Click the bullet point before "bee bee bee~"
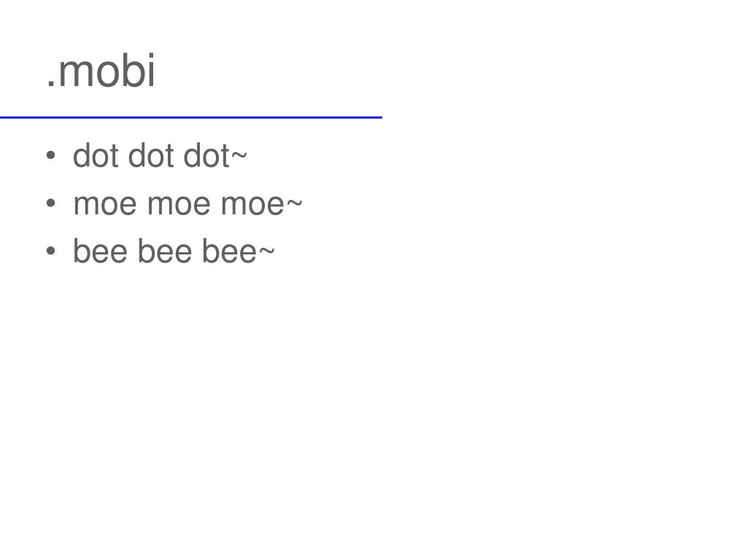 click(x=51, y=251)
